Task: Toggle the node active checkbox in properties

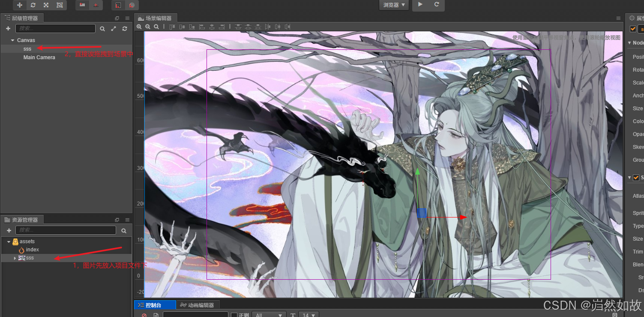Action: coord(633,29)
